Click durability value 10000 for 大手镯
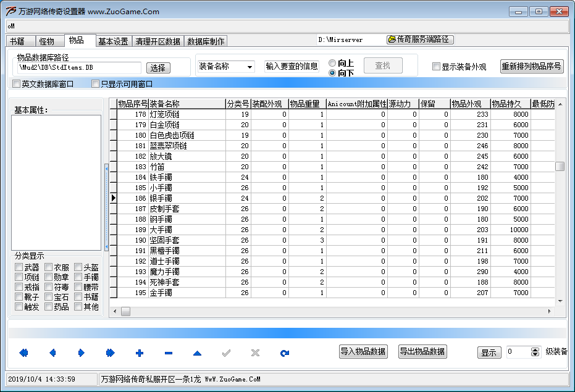Image resolution: width=575 pixels, height=392 pixels. [x=510, y=230]
